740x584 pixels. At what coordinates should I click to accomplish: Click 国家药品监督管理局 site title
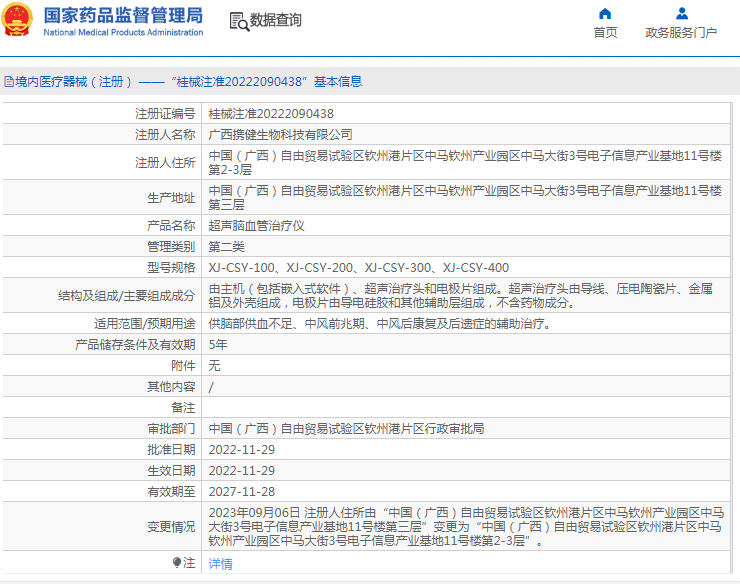point(123,15)
